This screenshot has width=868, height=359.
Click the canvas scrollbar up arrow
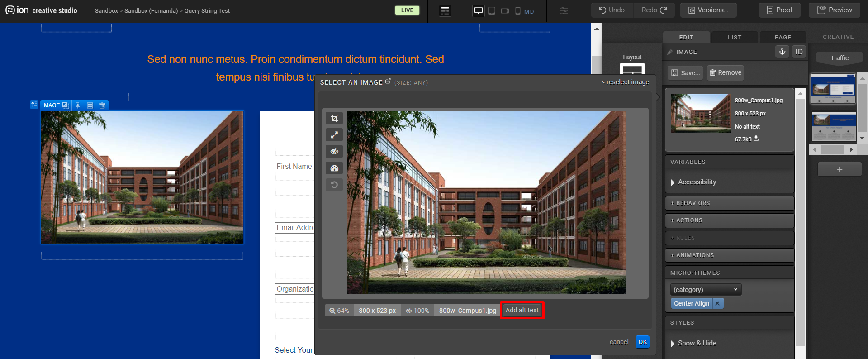coord(597,29)
